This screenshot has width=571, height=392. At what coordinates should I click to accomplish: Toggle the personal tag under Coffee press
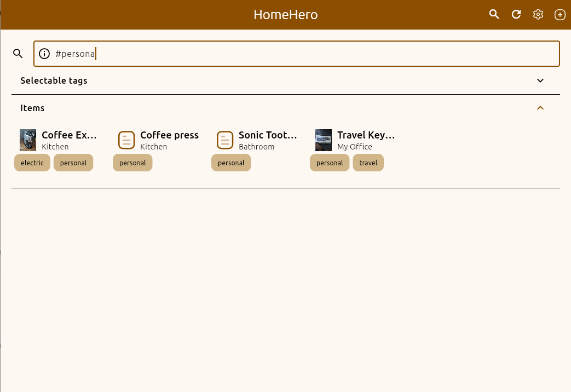[x=132, y=163]
